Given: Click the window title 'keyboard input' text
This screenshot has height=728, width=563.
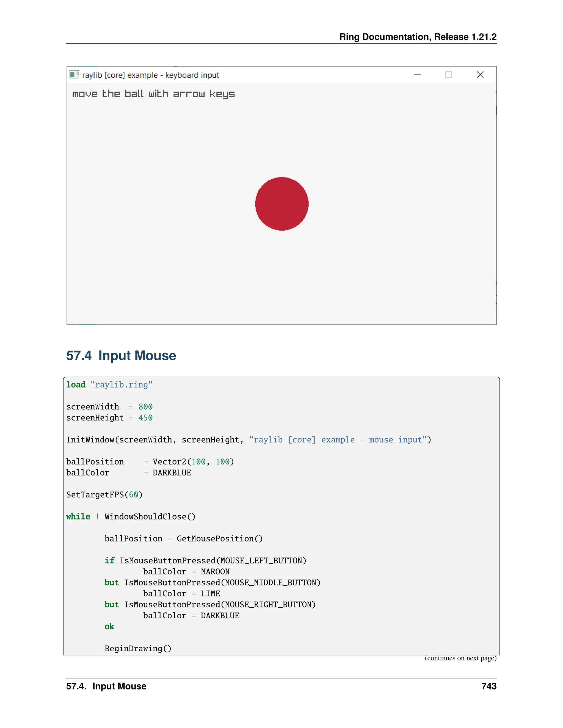Looking at the screenshot, I should (x=192, y=75).
